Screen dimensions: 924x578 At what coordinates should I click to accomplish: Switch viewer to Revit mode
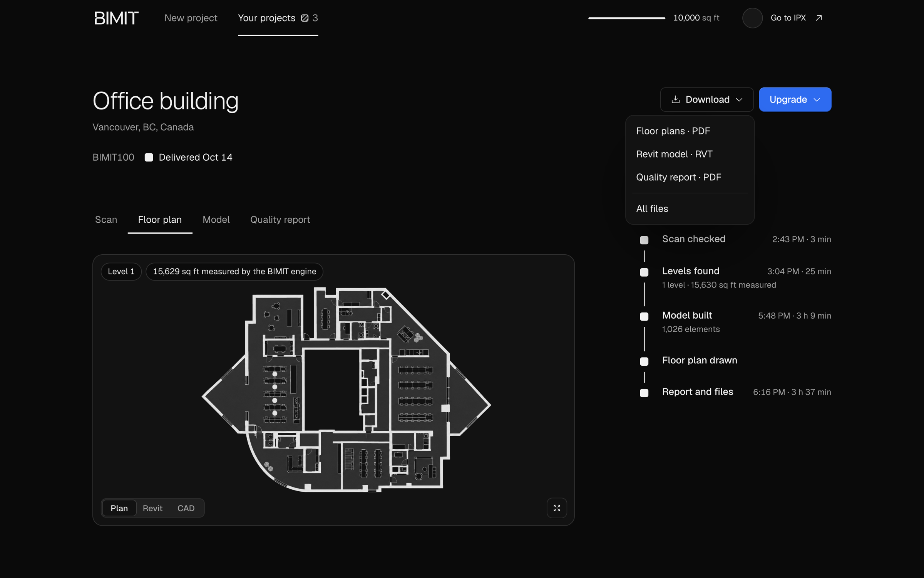pyautogui.click(x=152, y=508)
